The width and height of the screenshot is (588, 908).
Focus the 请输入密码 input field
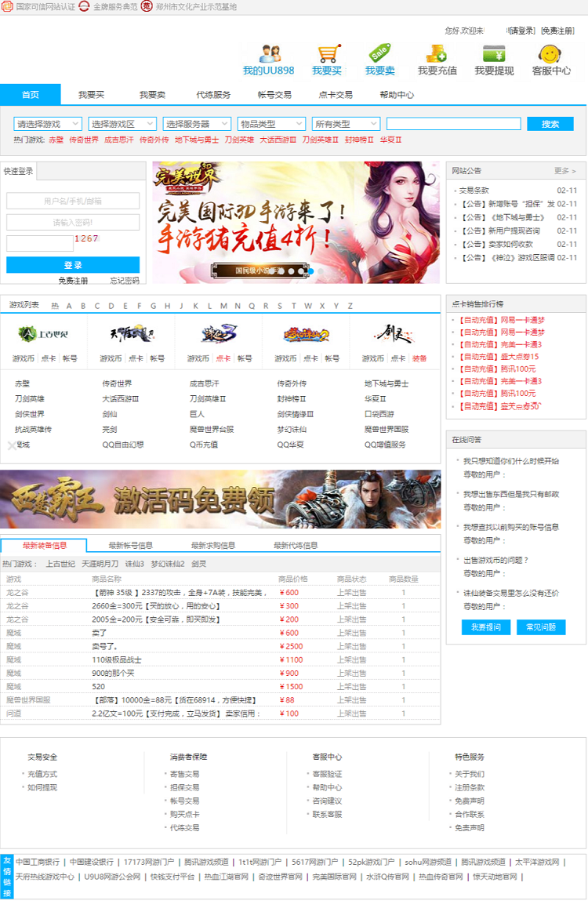[x=73, y=223]
